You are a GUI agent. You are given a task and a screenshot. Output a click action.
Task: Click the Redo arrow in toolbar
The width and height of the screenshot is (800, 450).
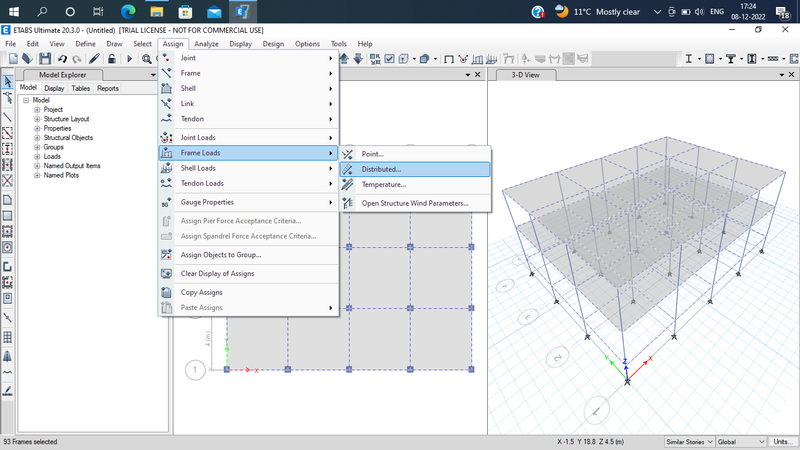(x=77, y=59)
